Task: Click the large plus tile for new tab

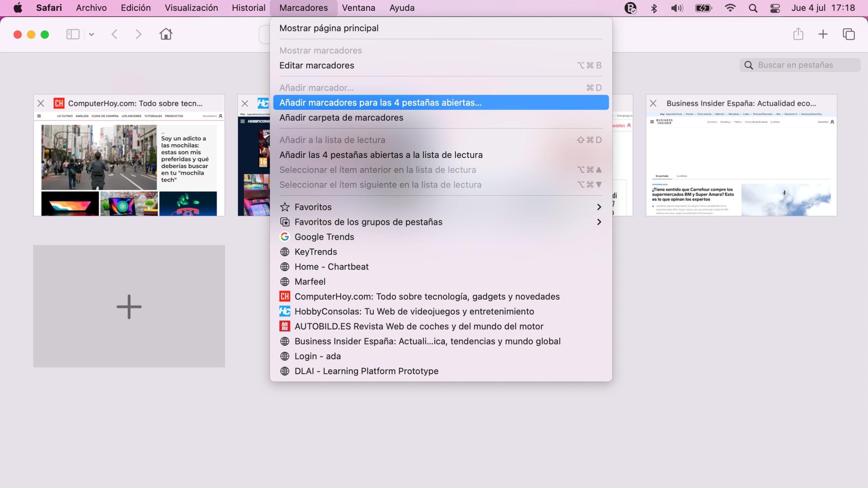Action: 129,306
